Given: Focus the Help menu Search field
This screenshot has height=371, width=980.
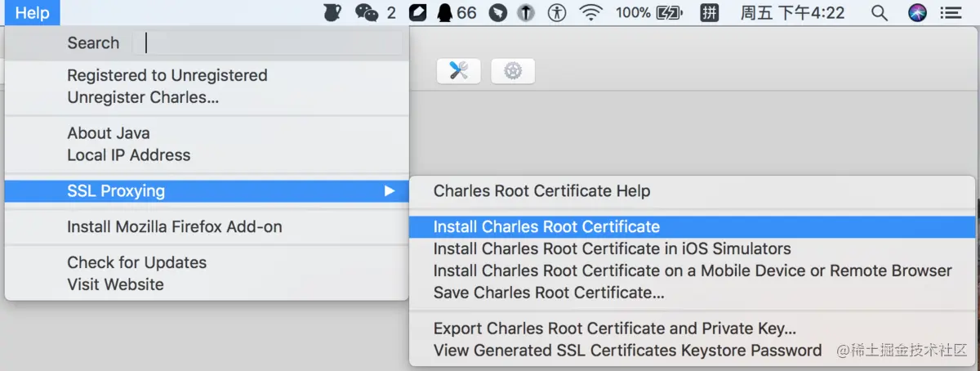Looking at the screenshot, I should click(273, 43).
